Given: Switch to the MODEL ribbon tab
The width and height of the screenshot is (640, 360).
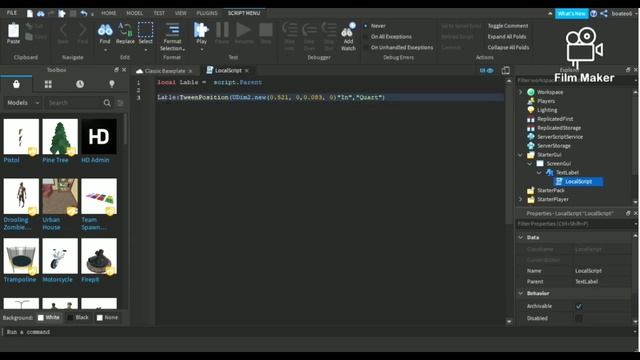Looking at the screenshot, I should pyautogui.click(x=134, y=13).
